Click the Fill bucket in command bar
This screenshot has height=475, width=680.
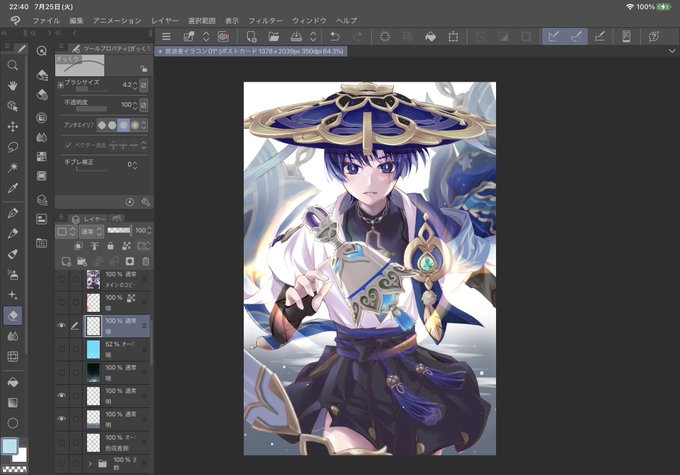click(430, 36)
